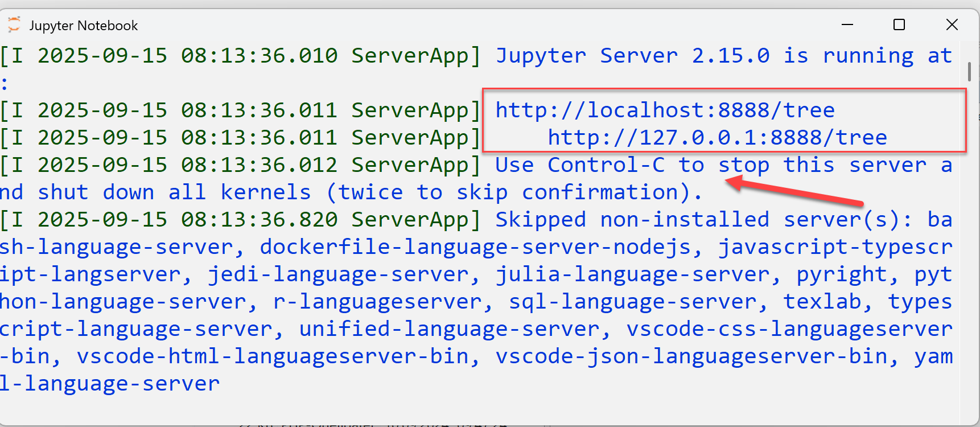The image size is (980, 427).
Task: Click the http://localhost:8888/tree URL
Action: click(x=665, y=110)
